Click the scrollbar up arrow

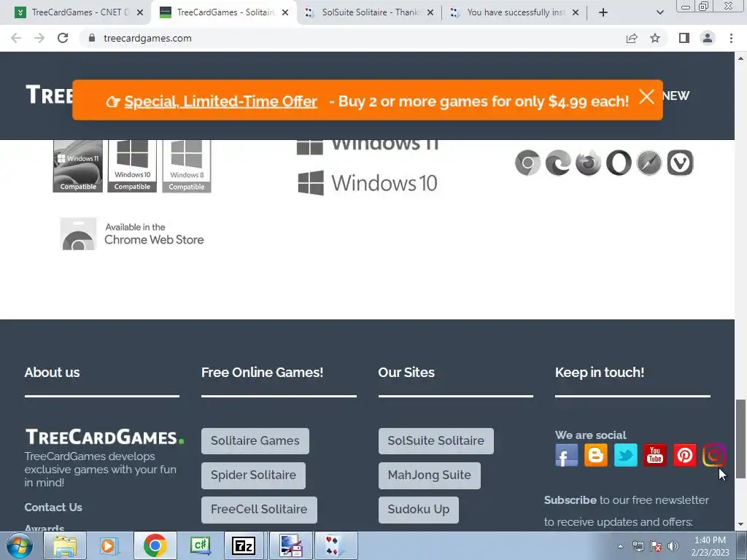(740, 58)
